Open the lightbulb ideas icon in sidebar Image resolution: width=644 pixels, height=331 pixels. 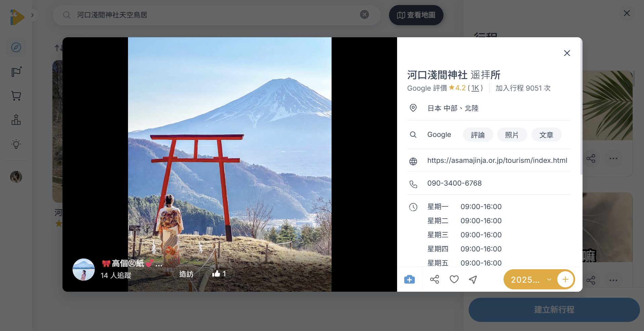point(16,144)
